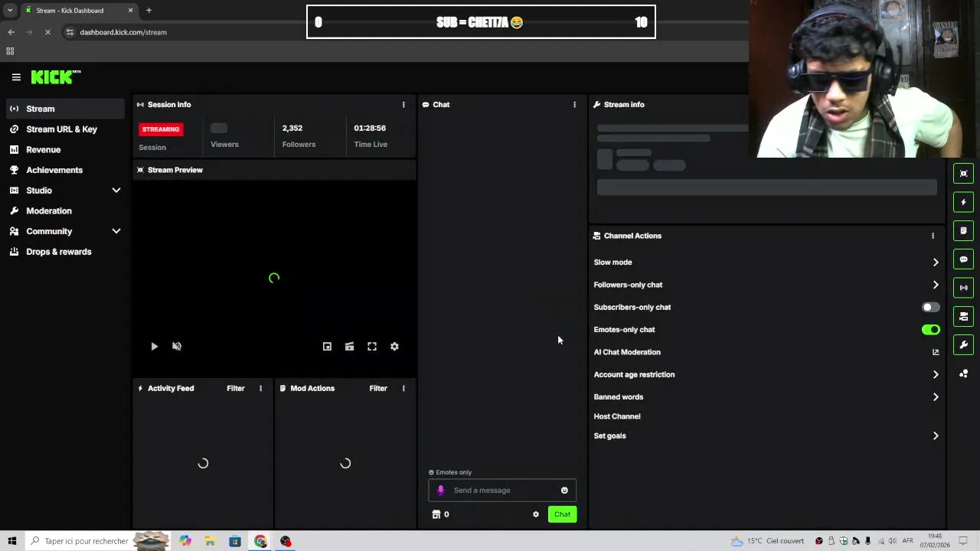This screenshot has width=980, height=551.
Task: Open Mod Actions three-dot options
Action: [x=403, y=388]
